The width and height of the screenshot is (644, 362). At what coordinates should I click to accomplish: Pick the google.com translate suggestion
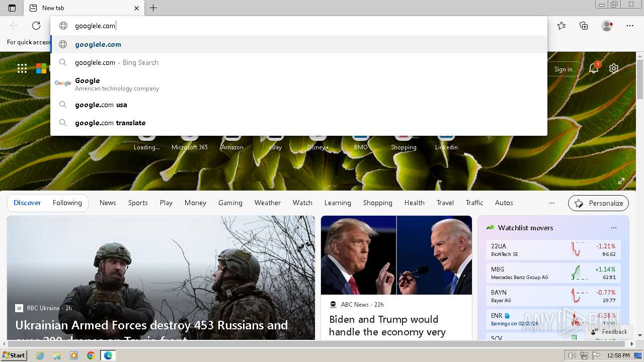299,123
